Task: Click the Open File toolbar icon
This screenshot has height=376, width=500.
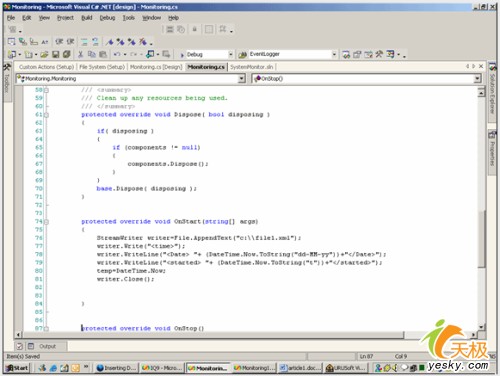Action: point(44,54)
